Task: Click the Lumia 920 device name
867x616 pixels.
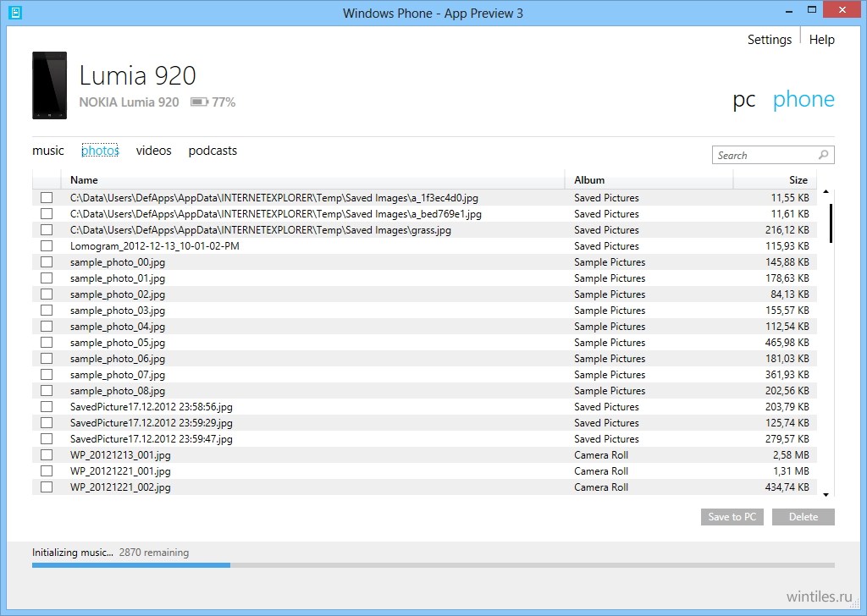Action: click(x=138, y=75)
